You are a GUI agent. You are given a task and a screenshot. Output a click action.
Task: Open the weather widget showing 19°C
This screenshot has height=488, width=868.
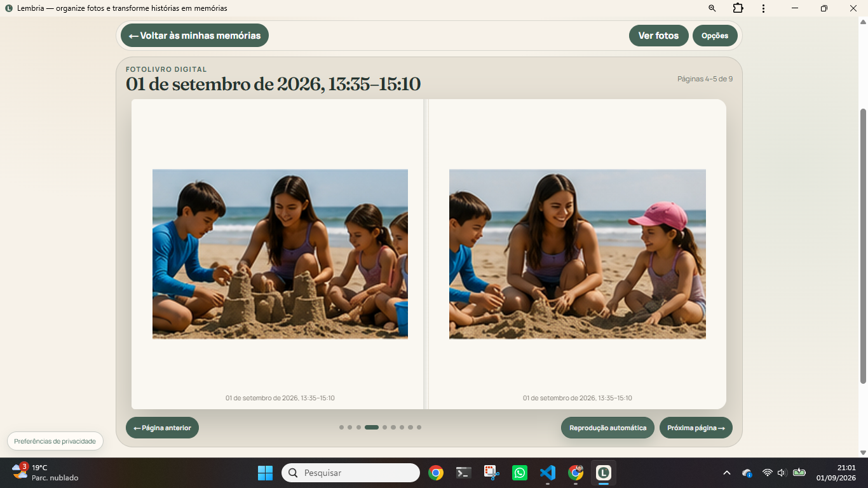46,472
